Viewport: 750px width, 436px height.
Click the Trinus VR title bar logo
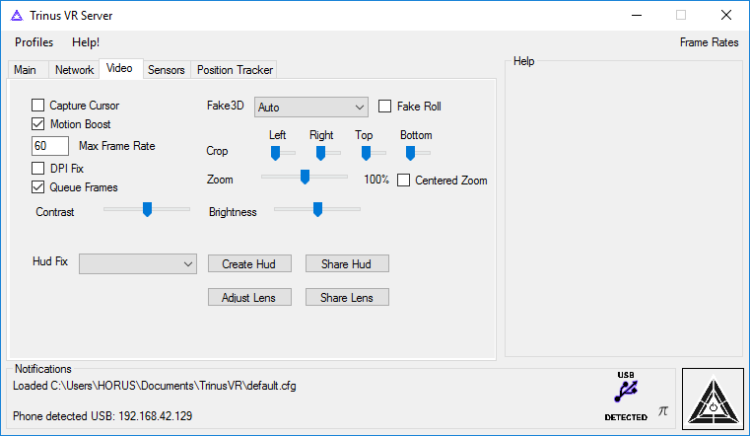click(17, 16)
